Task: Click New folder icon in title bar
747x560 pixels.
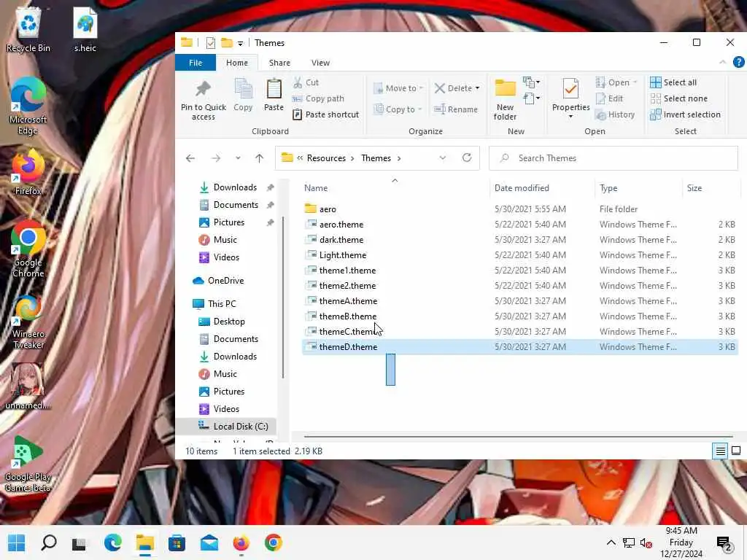Action: point(227,43)
